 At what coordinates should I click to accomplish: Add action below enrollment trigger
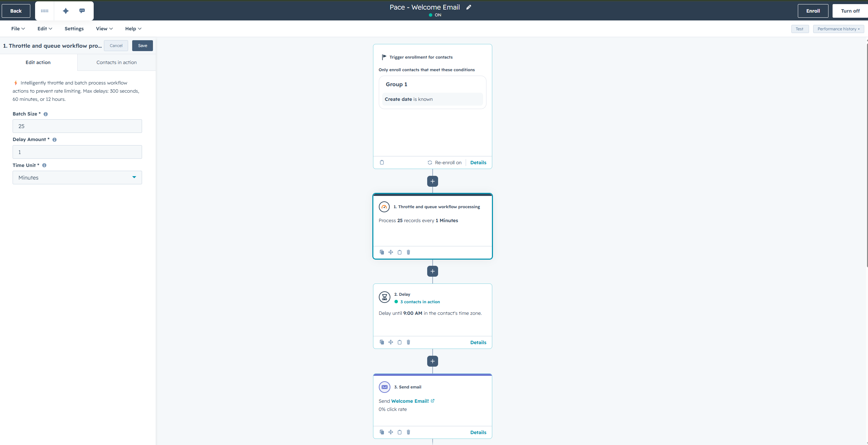pos(433,181)
